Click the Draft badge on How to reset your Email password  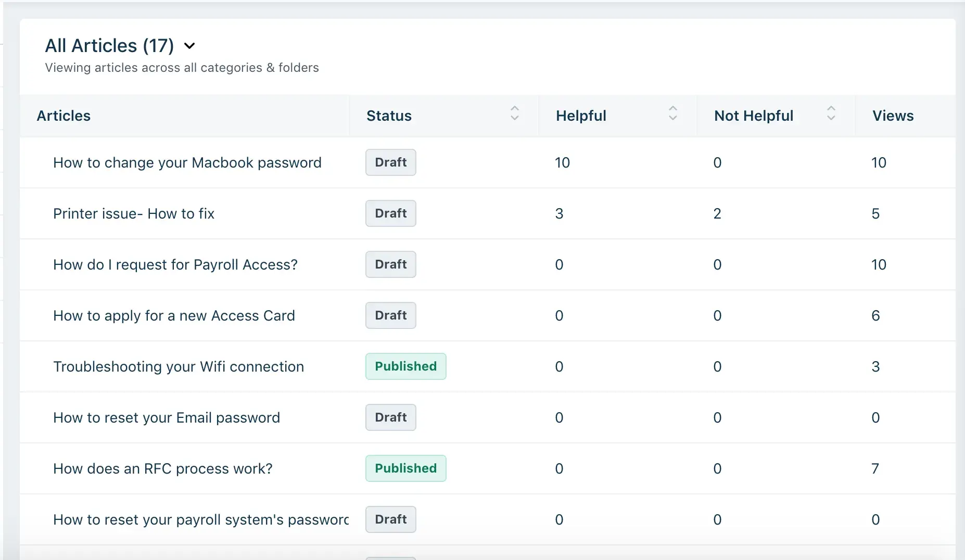[390, 417]
